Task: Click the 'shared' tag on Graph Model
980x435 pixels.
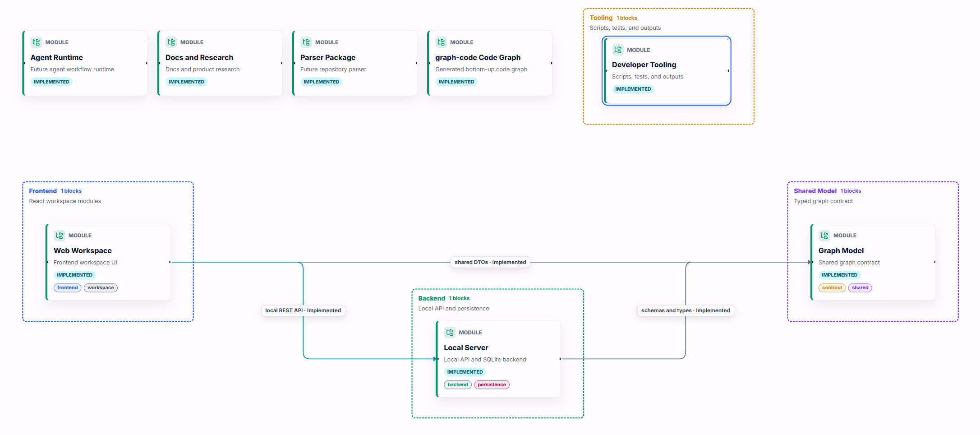Action: pyautogui.click(x=860, y=288)
